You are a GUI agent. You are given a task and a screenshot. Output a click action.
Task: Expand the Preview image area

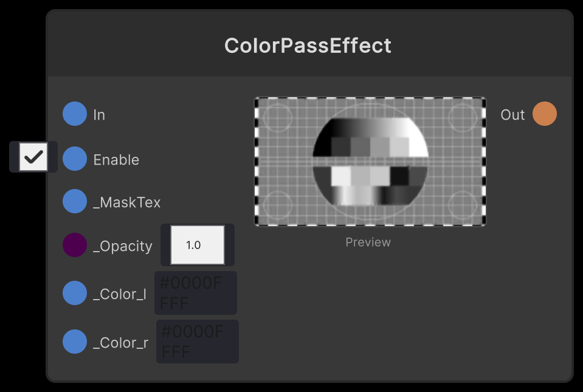(x=370, y=161)
